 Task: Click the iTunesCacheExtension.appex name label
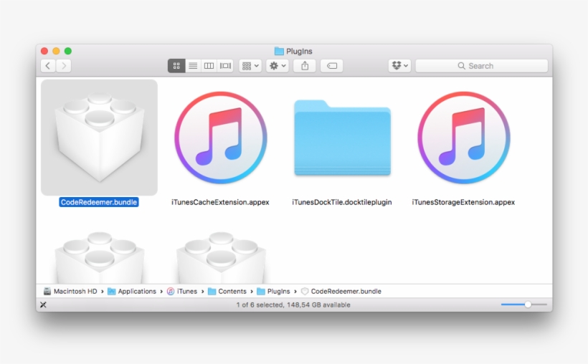(220, 202)
